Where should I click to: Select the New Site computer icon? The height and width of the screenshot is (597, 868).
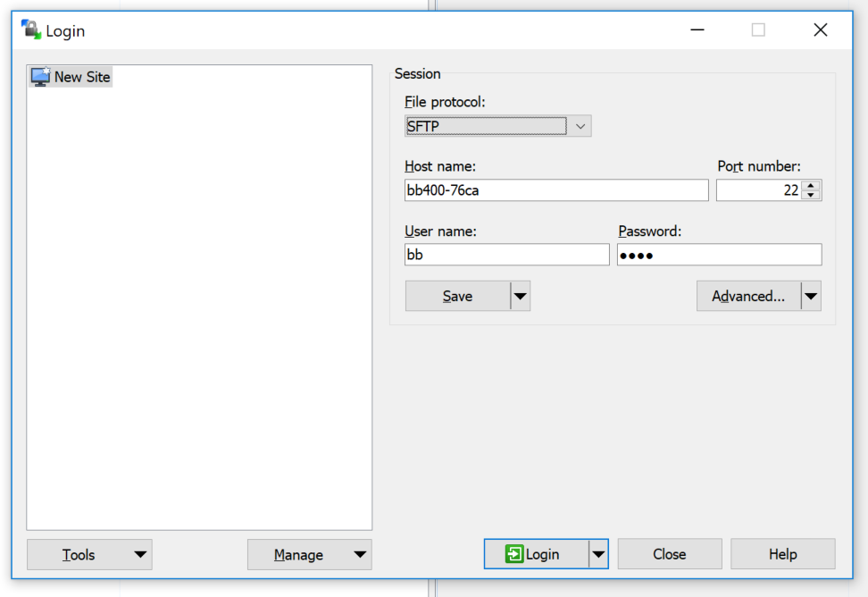point(40,77)
